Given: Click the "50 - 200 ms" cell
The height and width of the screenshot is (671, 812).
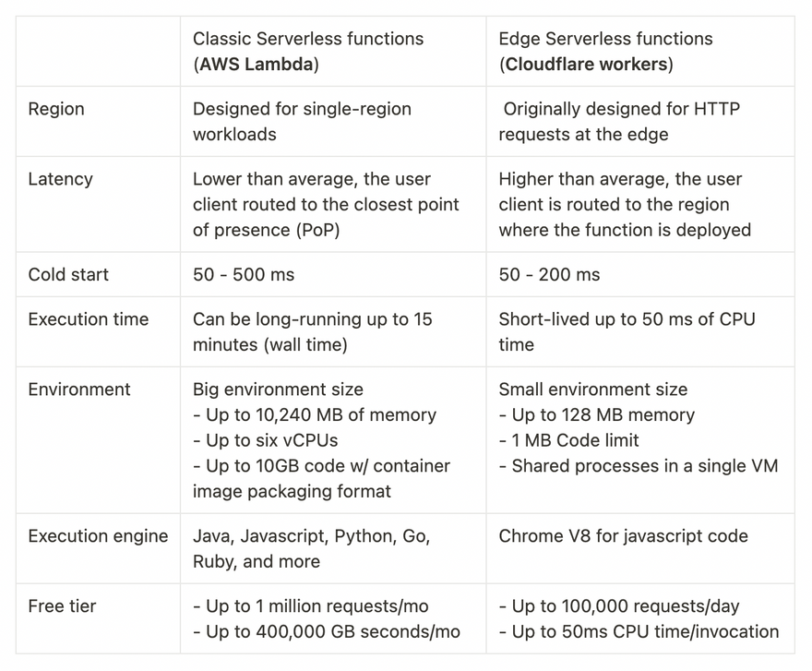Looking at the screenshot, I should coord(549,274).
